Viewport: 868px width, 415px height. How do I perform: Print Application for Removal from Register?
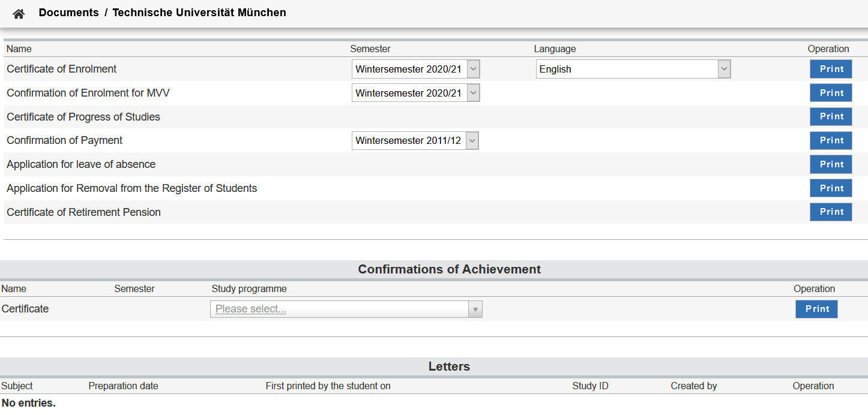[831, 188]
